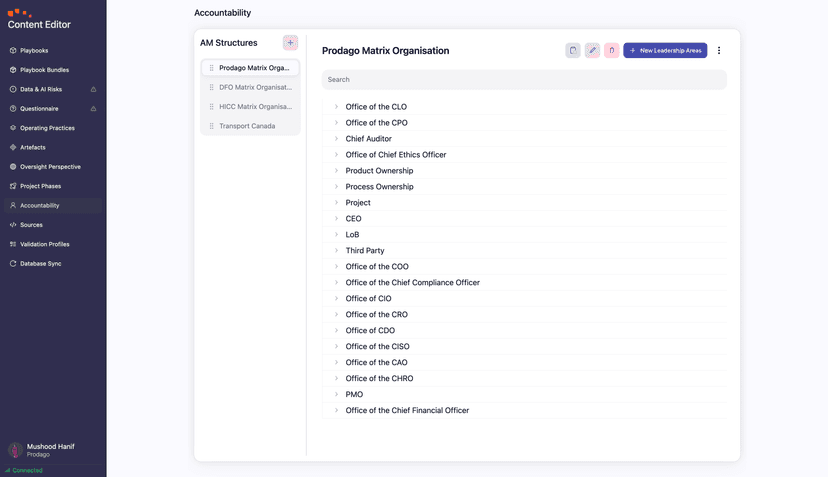The height and width of the screenshot is (477, 828).
Task: Expand the Office of the CLO row
Action: tap(336, 107)
